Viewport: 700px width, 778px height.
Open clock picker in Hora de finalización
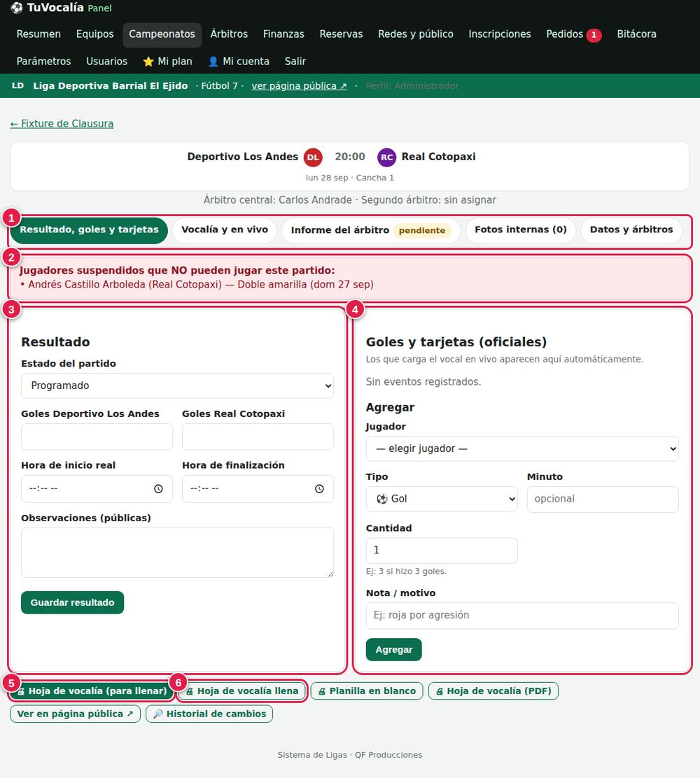coord(319,489)
